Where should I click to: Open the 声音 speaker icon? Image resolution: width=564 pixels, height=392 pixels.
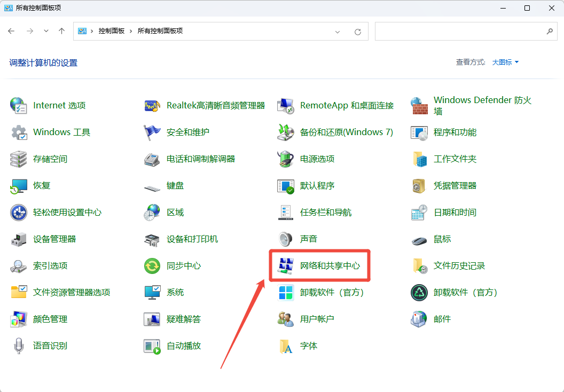(286, 239)
